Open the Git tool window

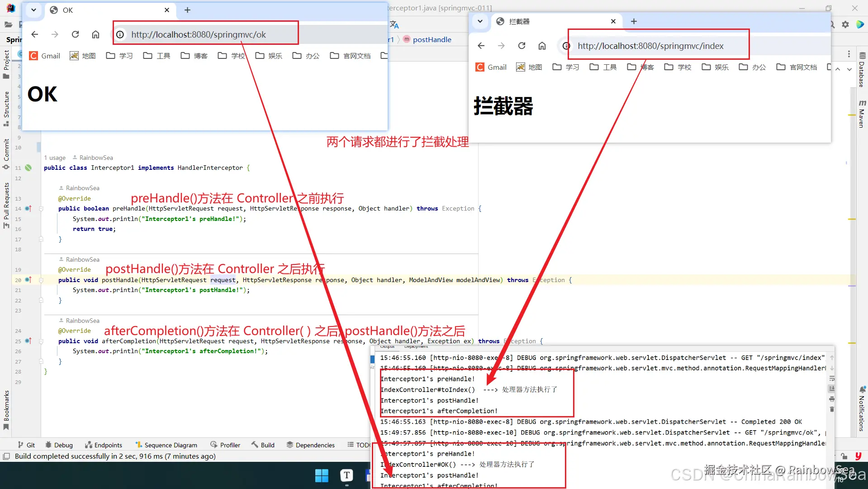pos(26,445)
